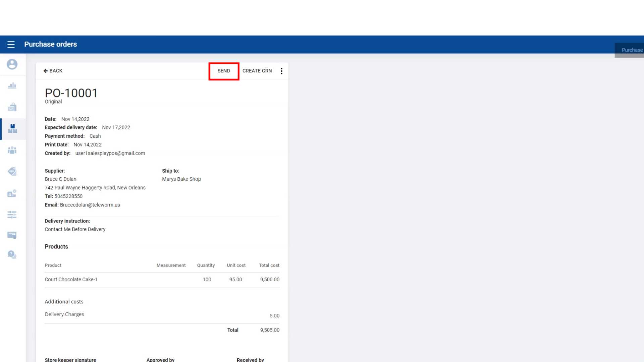Open the shopping bag items icon
The width and height of the screenshot is (644, 362).
pyautogui.click(x=12, y=107)
